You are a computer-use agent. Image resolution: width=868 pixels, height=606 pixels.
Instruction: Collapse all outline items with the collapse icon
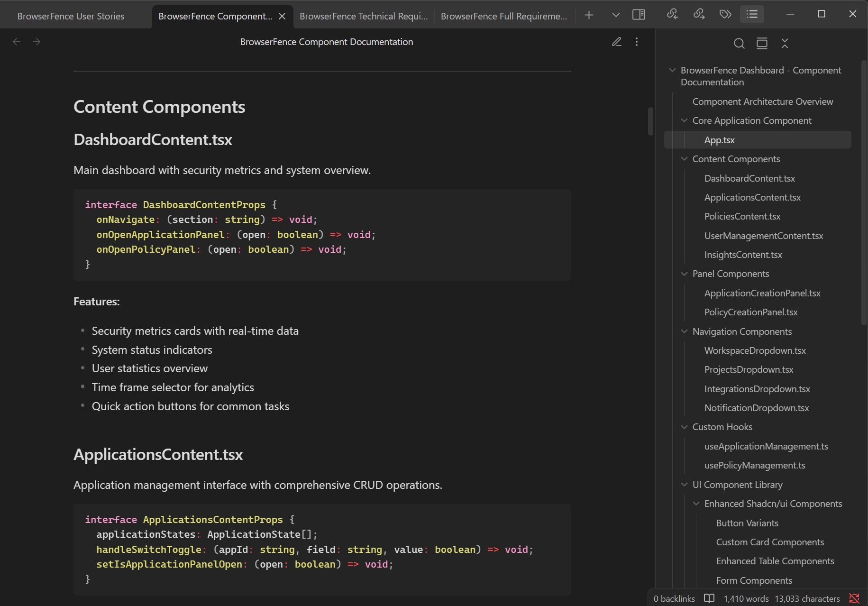(x=785, y=43)
